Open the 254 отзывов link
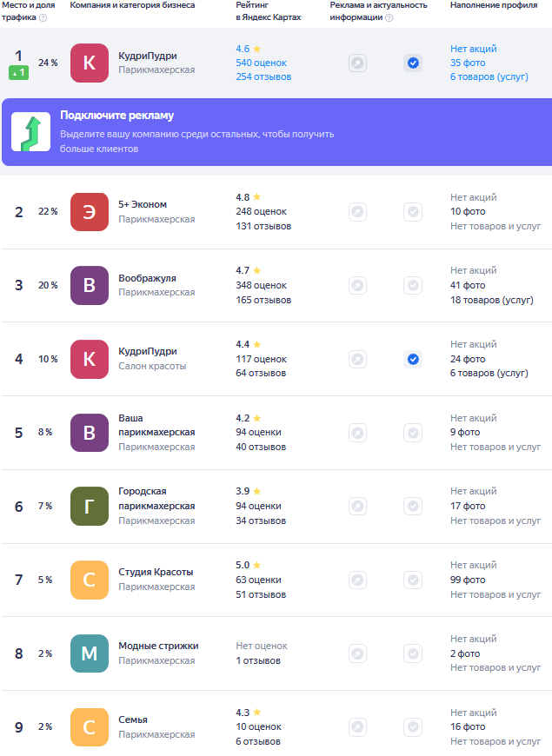552x756 pixels. (x=263, y=76)
